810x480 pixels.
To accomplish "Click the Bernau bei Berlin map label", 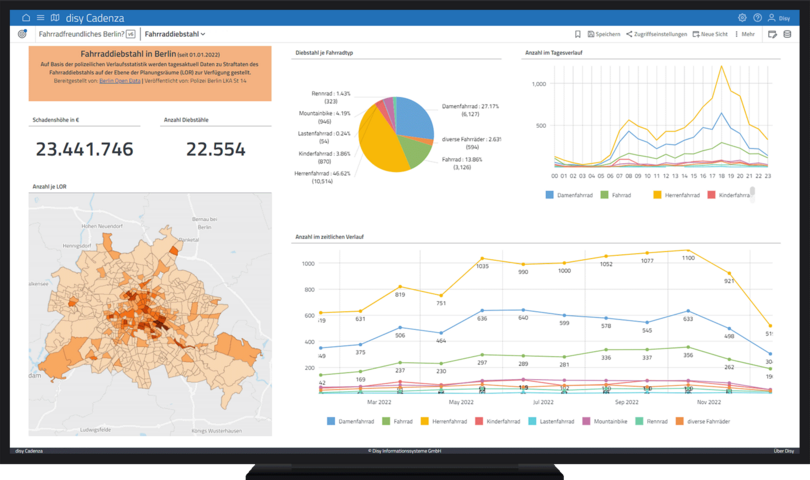I will click(205, 223).
